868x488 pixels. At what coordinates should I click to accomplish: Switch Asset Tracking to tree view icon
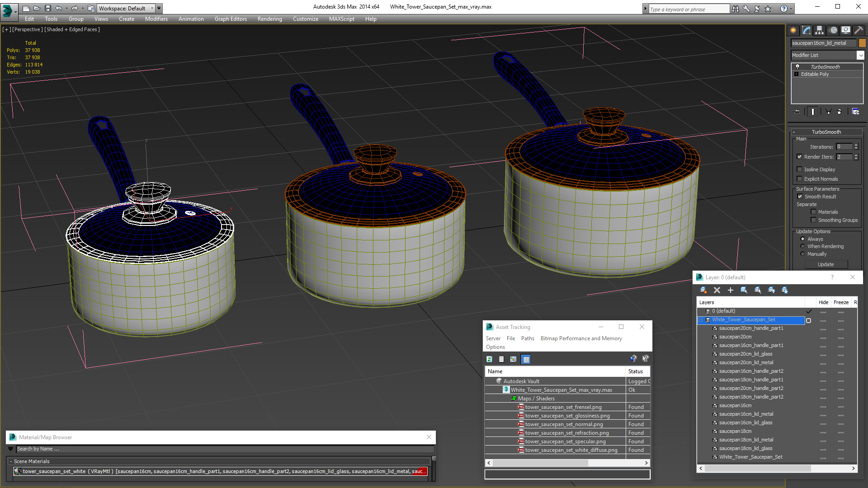tap(513, 359)
